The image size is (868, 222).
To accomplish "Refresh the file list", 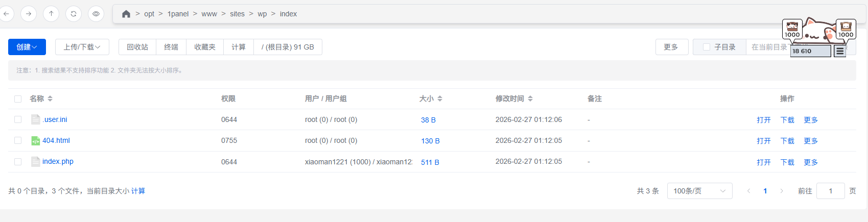I will (x=74, y=14).
